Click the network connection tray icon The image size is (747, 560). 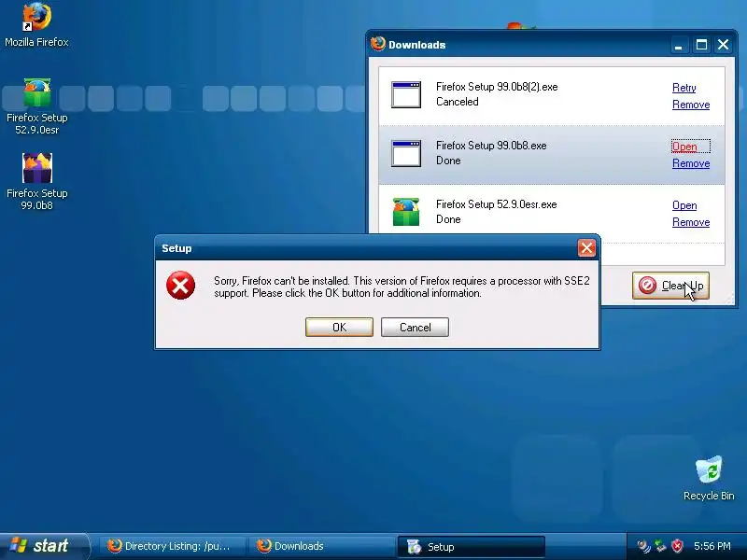[660, 546]
